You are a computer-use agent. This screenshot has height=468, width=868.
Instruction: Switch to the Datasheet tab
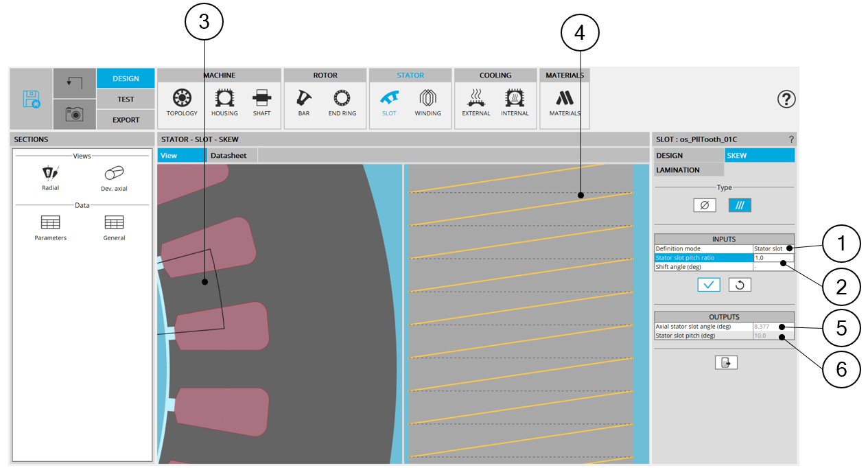[228, 156]
